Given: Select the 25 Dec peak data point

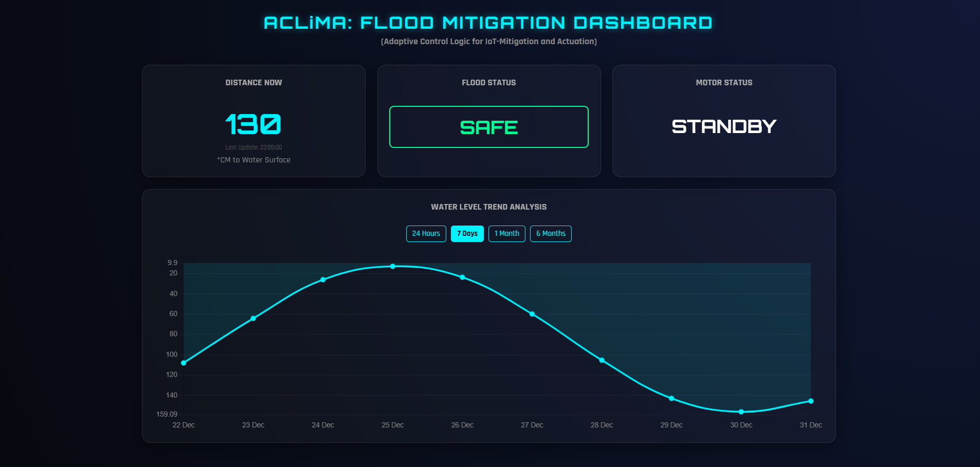Looking at the screenshot, I should tap(393, 266).
